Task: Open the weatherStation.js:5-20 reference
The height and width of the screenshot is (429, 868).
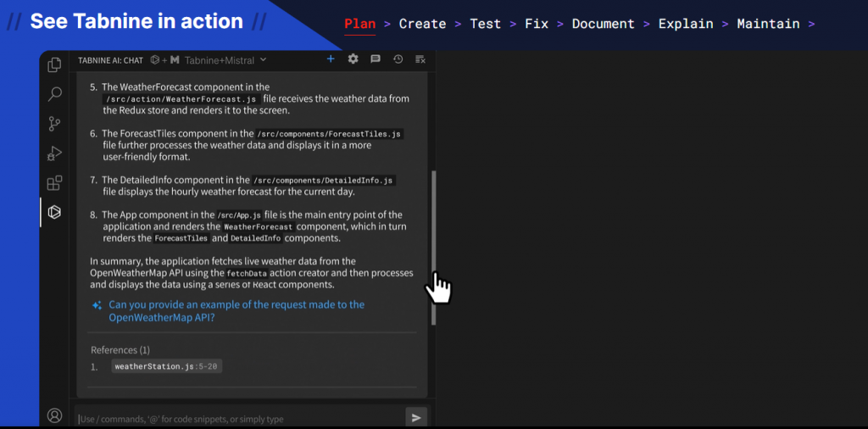Action: [x=166, y=366]
